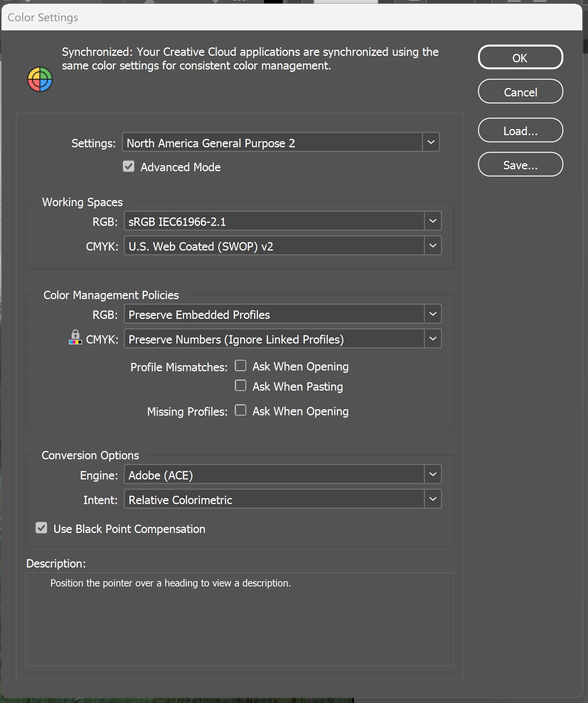Open the Working Spaces CMYK dropdown
The image size is (588, 703).
283,246
